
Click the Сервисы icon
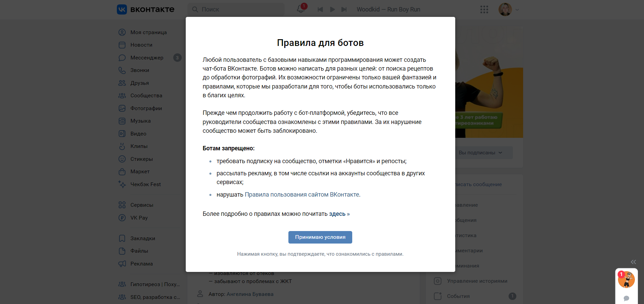click(x=122, y=205)
